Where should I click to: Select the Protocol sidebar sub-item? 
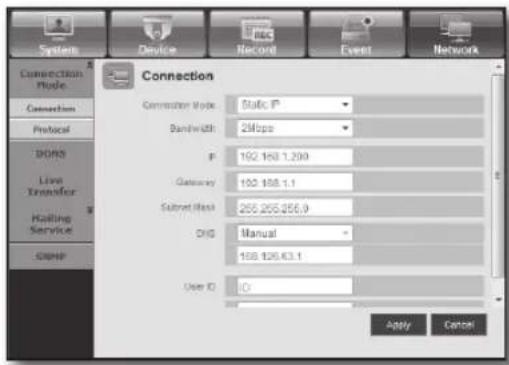[x=51, y=129]
